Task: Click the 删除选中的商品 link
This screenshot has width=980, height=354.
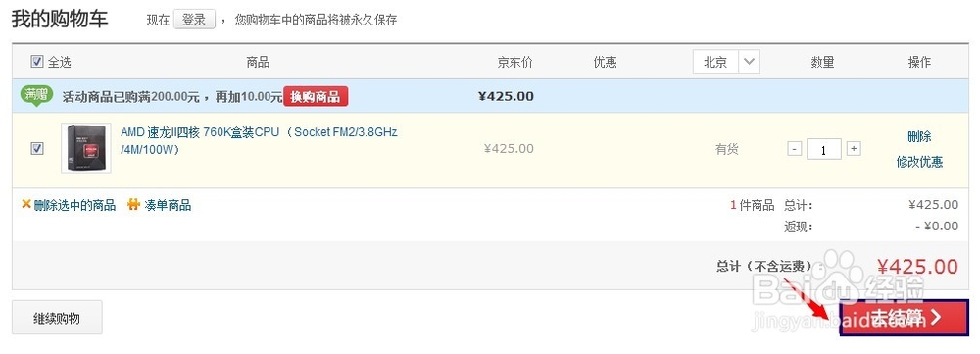Action: 74,205
